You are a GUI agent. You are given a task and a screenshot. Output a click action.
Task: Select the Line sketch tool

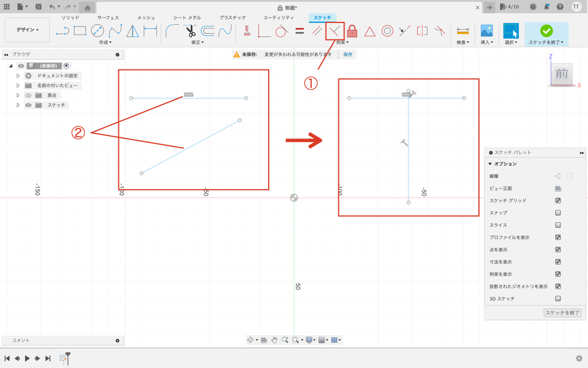pyautogui.click(x=63, y=31)
